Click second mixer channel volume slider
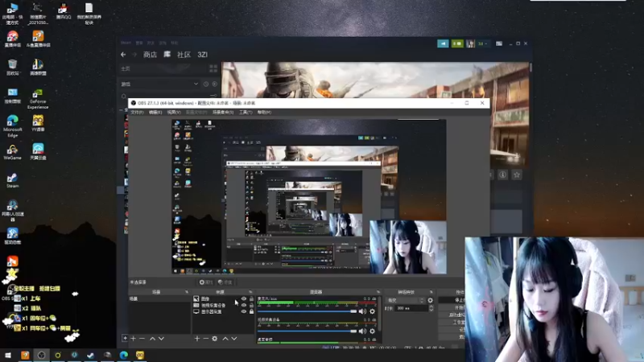 (x=307, y=331)
